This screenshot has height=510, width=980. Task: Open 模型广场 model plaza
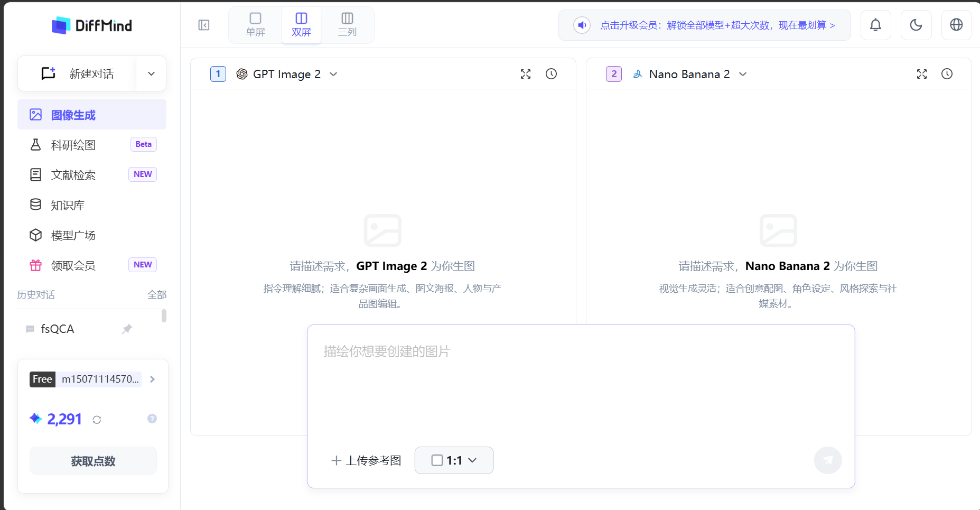92,235
